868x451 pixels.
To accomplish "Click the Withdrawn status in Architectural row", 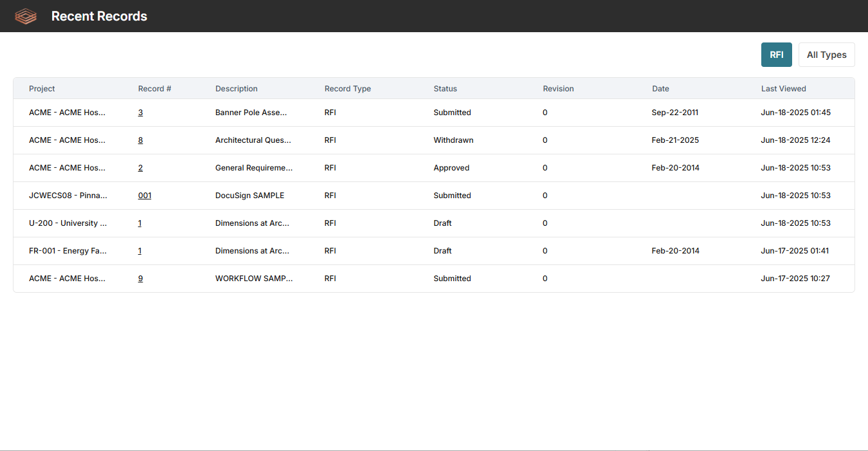I will click(x=453, y=140).
